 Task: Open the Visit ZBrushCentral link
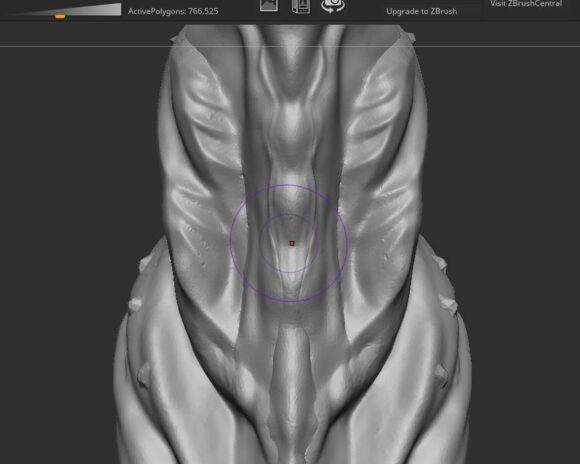pyautogui.click(x=526, y=4)
